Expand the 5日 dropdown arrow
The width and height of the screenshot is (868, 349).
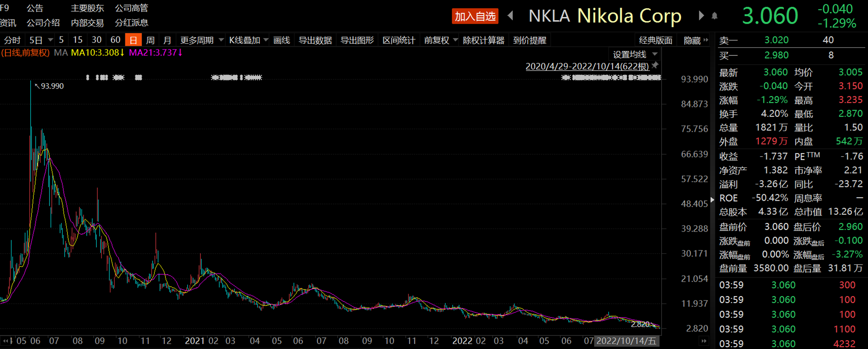coord(50,40)
